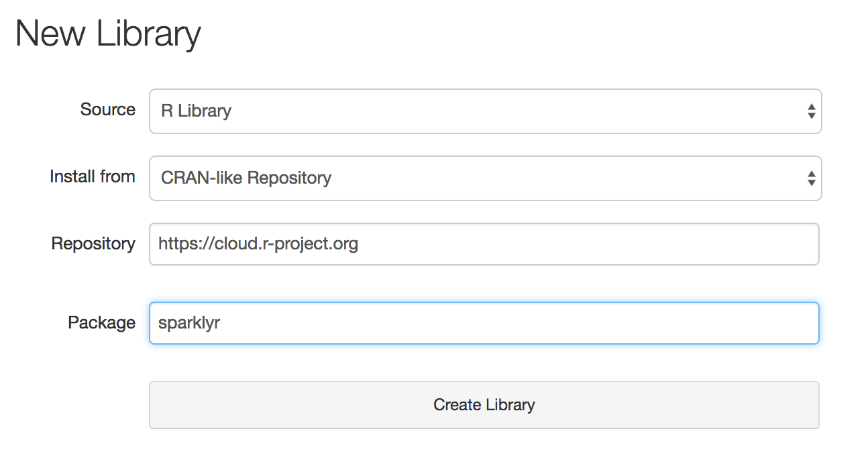Click the down arrow in Install from selector
Image resolution: width=868 pixels, height=476 pixels.
pyautogui.click(x=811, y=183)
